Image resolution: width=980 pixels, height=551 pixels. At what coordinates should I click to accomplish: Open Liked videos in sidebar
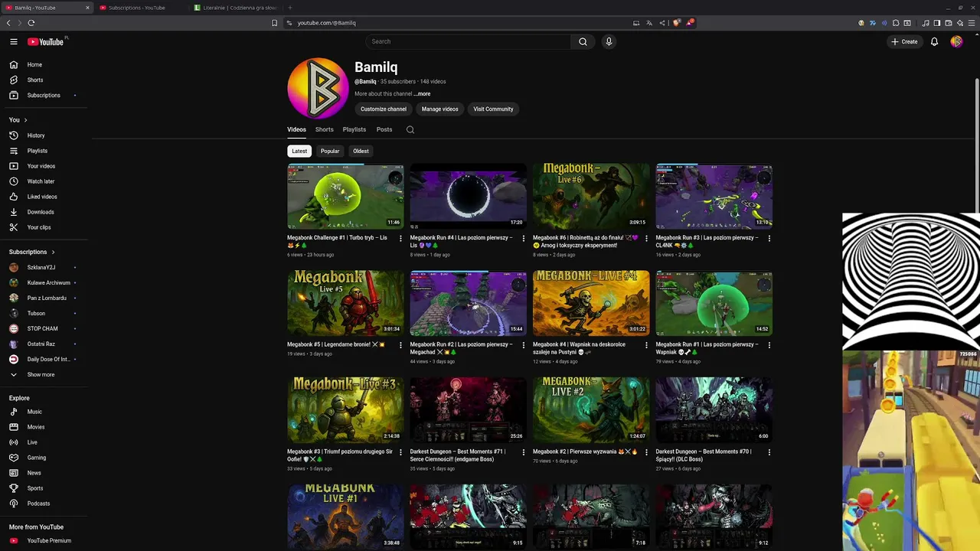[44, 197]
